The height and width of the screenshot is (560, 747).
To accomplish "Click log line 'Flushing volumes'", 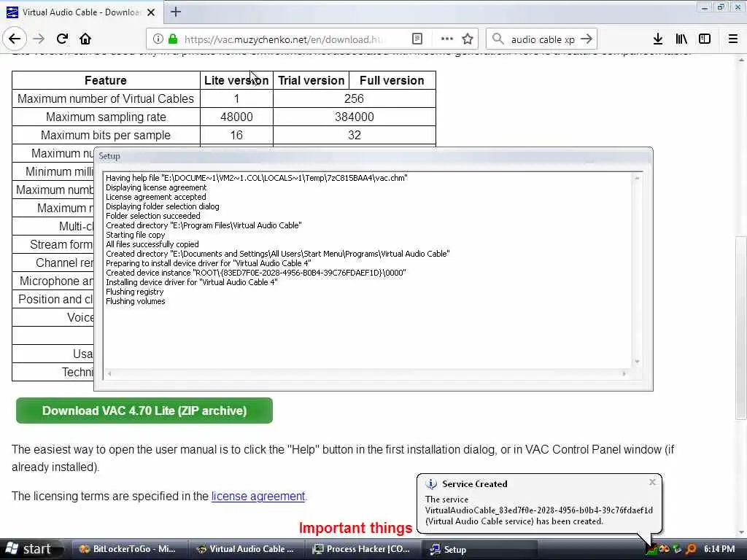I will tap(135, 301).
